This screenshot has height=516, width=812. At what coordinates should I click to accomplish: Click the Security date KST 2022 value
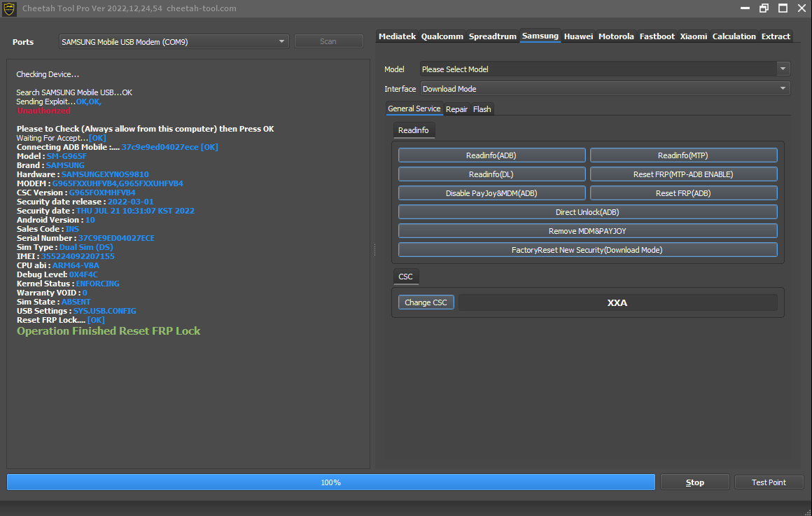point(135,211)
